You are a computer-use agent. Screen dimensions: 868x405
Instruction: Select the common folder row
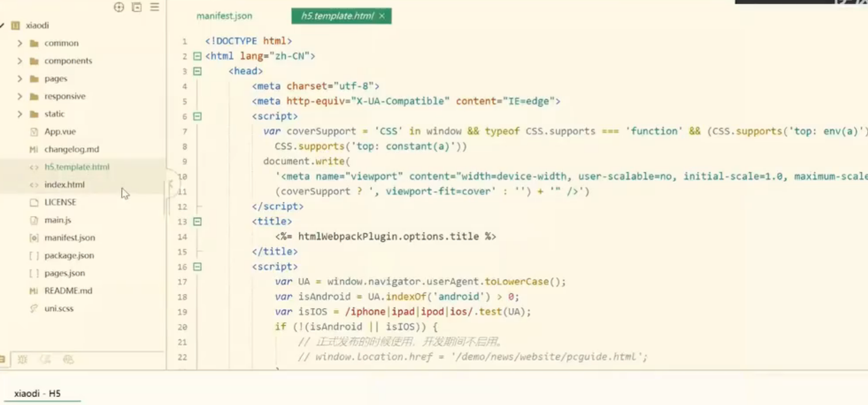click(x=83, y=43)
